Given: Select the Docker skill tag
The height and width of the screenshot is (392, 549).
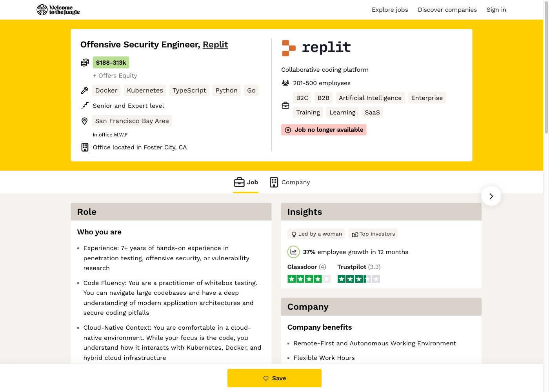Looking at the screenshot, I should click(106, 91).
